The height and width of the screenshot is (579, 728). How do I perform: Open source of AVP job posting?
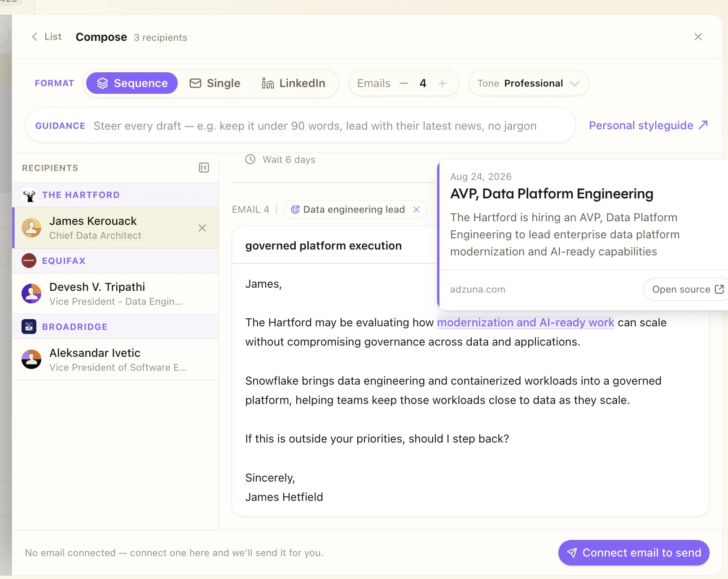(x=687, y=289)
